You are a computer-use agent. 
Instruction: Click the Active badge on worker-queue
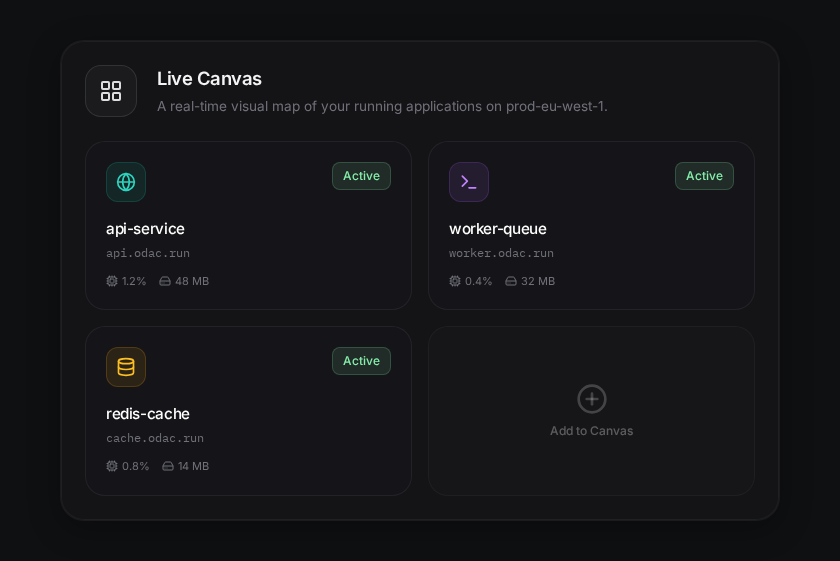704,176
